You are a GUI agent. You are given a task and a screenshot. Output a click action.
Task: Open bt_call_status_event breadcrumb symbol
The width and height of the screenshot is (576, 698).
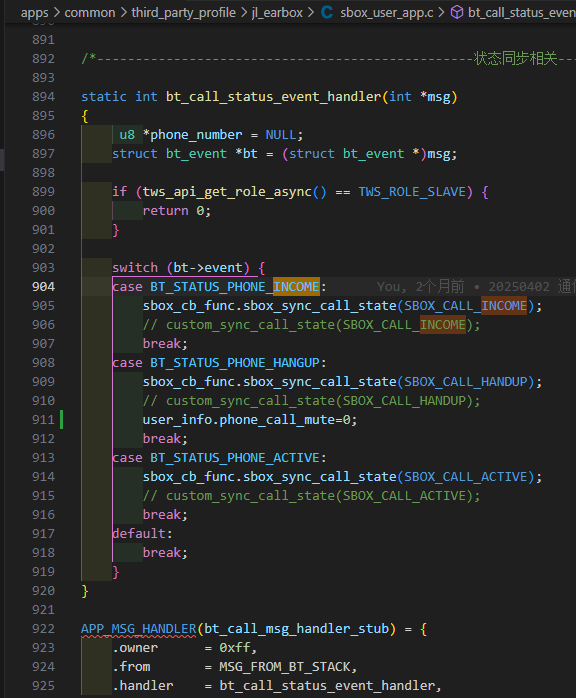[522, 12]
